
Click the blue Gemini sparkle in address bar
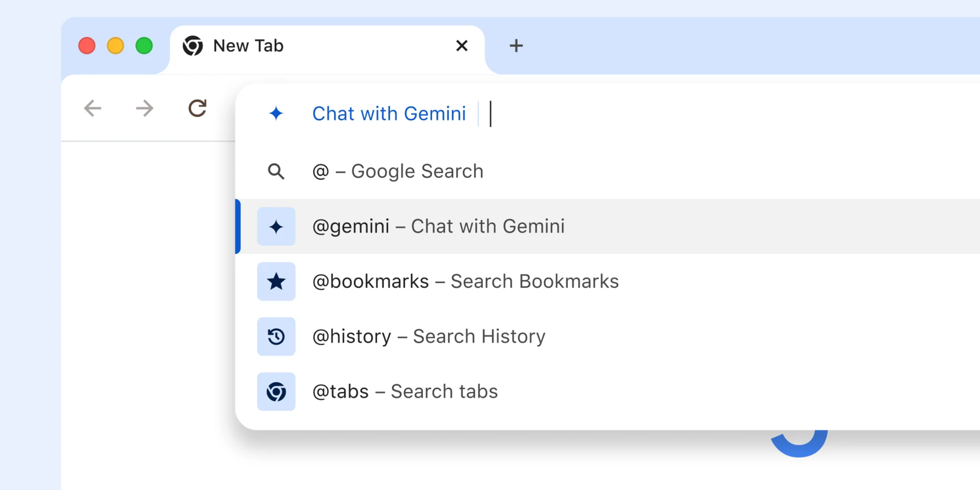coord(276,113)
